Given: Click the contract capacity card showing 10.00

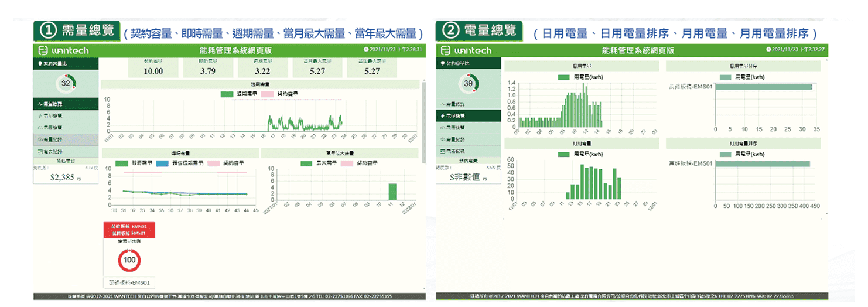Looking at the screenshot, I should 153,68.
